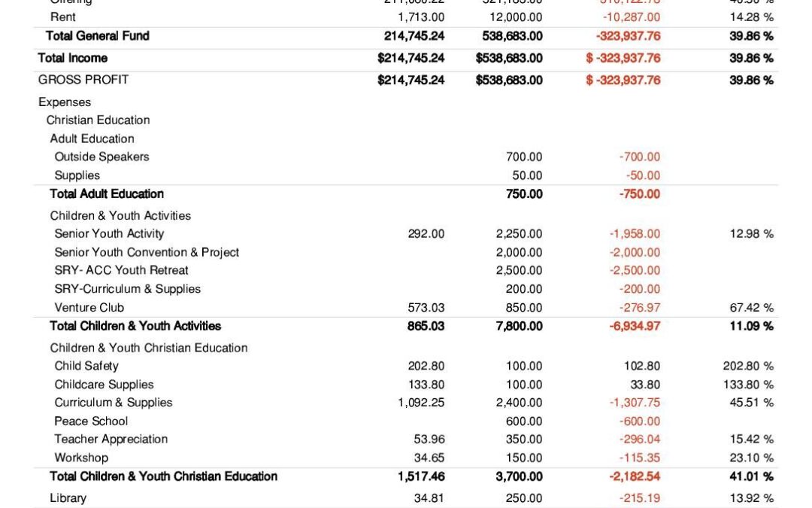This screenshot has width=812, height=508.
Task: Select the Library line item label
Action: click(x=68, y=498)
